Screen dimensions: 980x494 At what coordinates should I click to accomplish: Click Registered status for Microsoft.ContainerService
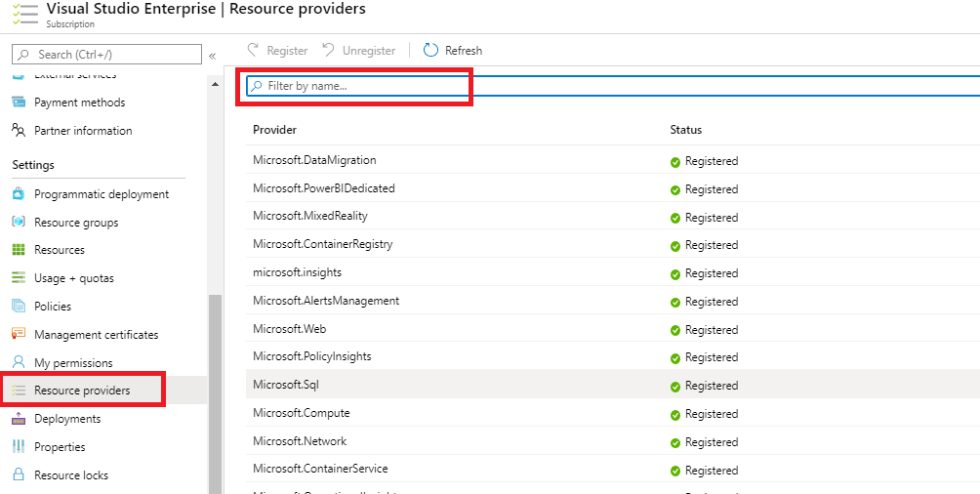[x=712, y=471]
